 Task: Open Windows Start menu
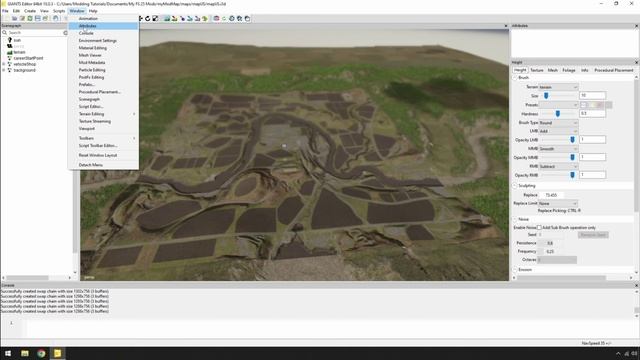click(8, 353)
